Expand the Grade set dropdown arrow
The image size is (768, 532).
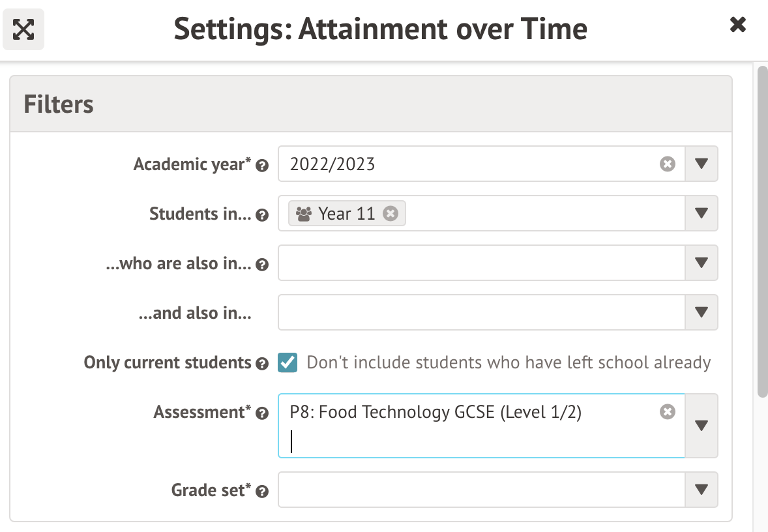pos(702,490)
